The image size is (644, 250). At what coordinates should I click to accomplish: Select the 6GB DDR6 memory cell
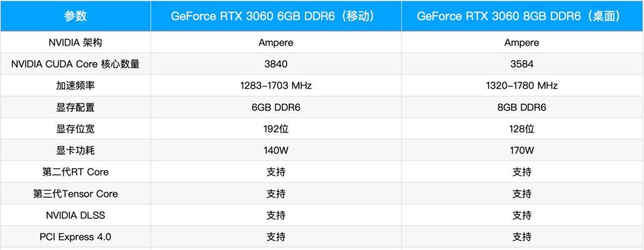coord(275,107)
